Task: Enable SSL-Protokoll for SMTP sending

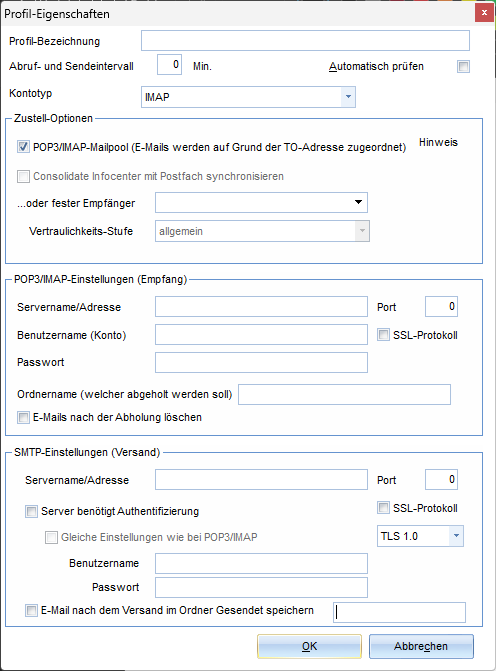Action: (383, 508)
